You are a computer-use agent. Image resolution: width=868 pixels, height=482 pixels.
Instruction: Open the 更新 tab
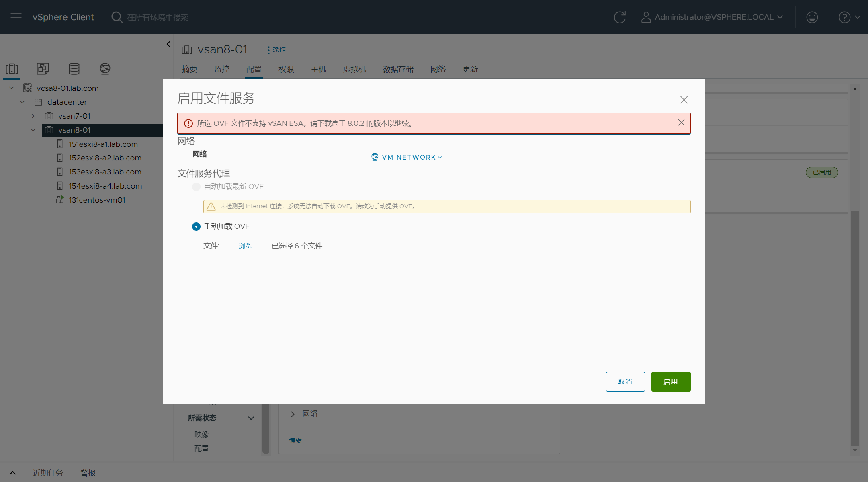(x=470, y=69)
